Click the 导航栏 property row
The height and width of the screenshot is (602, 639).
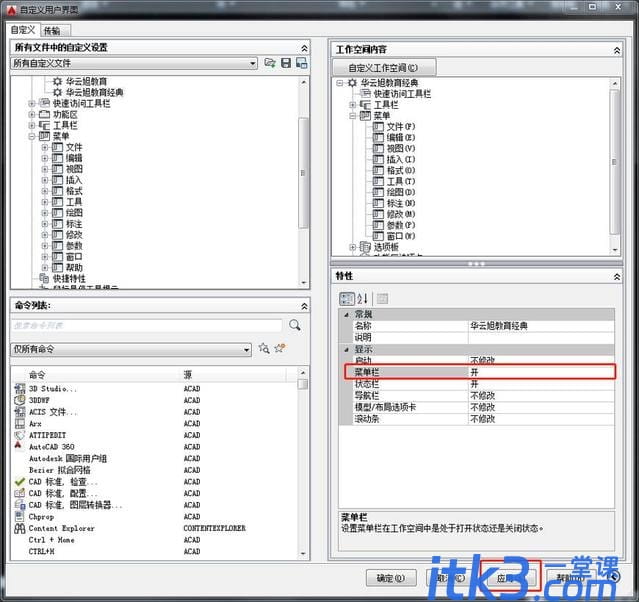pos(483,395)
